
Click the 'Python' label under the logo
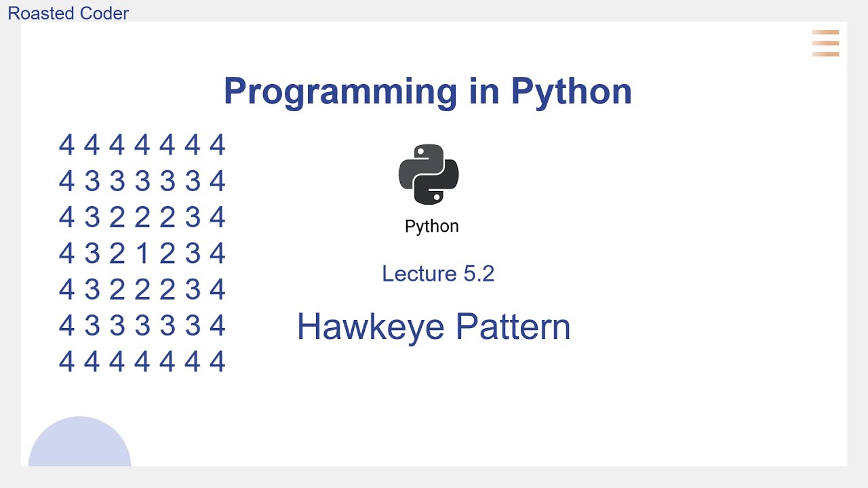click(x=431, y=226)
